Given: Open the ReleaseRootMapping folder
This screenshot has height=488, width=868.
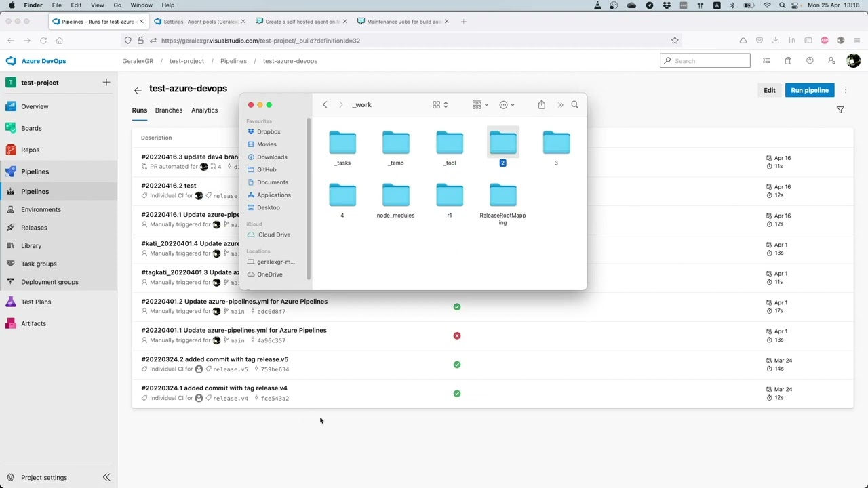Looking at the screenshot, I should coord(502,204).
